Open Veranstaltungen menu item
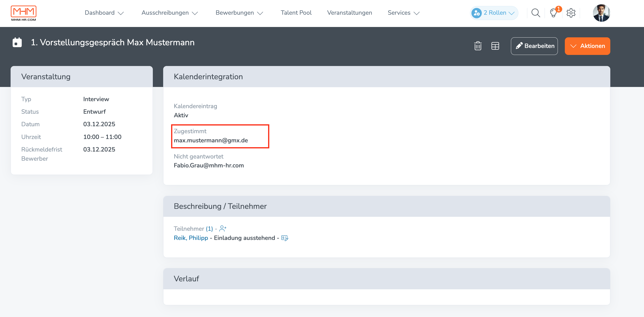The height and width of the screenshot is (317, 644). [349, 13]
